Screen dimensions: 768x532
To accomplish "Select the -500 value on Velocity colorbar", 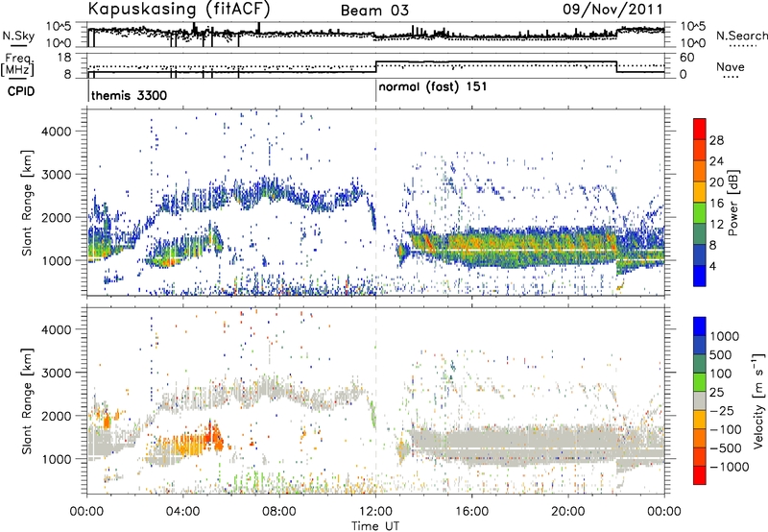I will coord(726,448).
